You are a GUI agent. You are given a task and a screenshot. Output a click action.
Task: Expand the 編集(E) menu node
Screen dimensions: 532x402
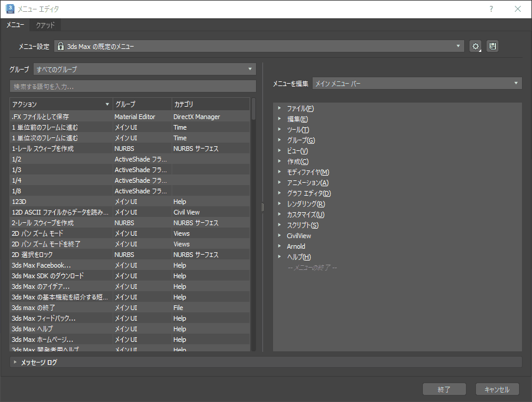(x=280, y=118)
